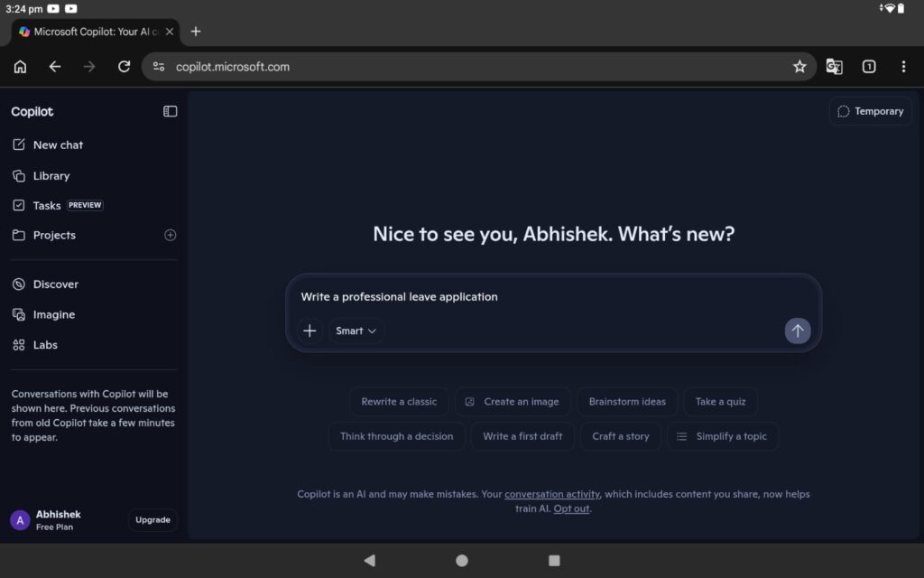The width and height of the screenshot is (924, 578).
Task: Choose the Write a first draft suggestion
Action: click(522, 436)
